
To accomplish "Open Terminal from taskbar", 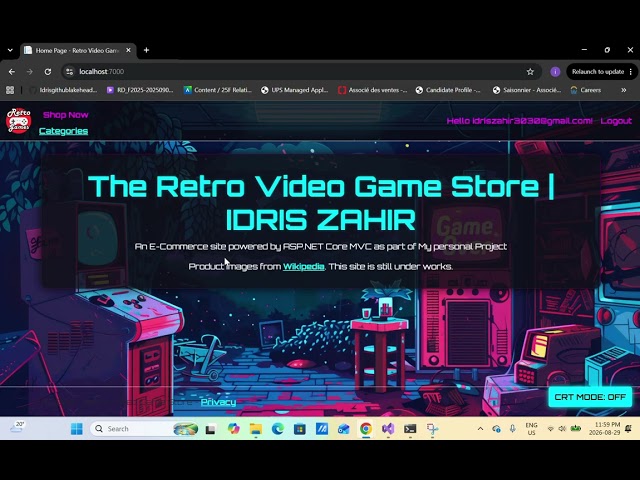I will pos(410,429).
